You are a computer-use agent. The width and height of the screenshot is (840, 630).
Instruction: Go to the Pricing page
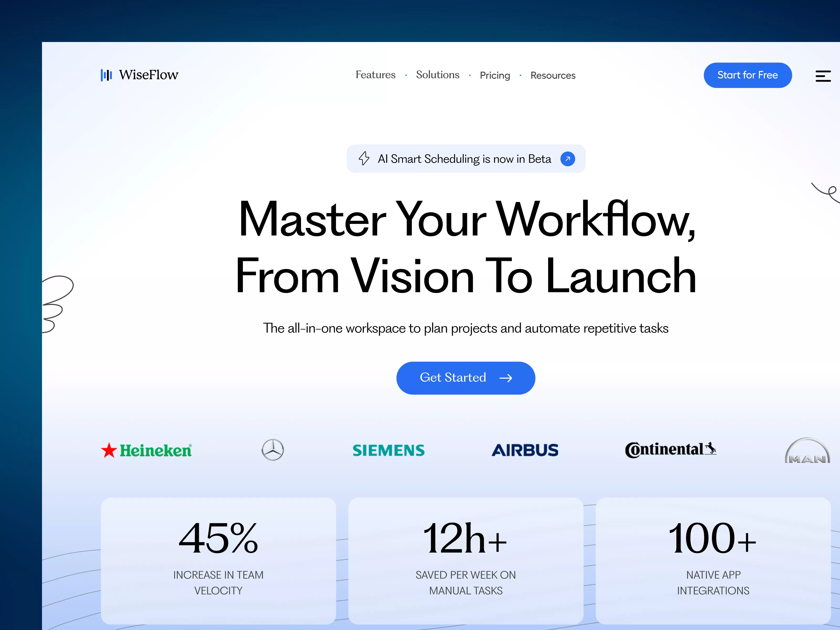pyautogui.click(x=495, y=75)
